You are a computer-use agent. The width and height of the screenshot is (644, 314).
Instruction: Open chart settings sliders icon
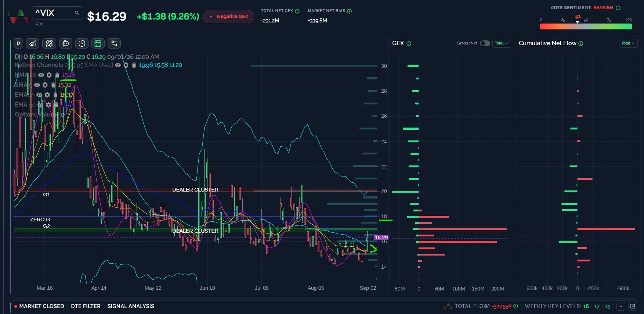click(x=114, y=43)
